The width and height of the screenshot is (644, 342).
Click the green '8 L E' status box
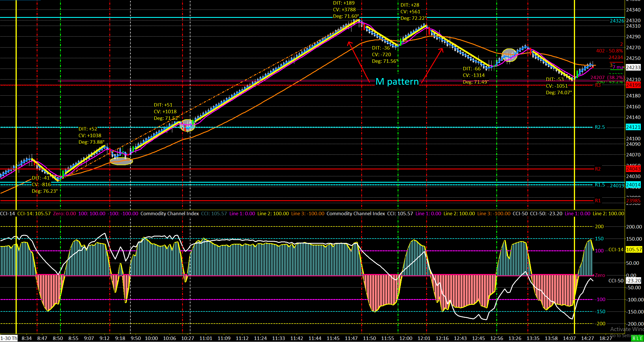[637, 338]
